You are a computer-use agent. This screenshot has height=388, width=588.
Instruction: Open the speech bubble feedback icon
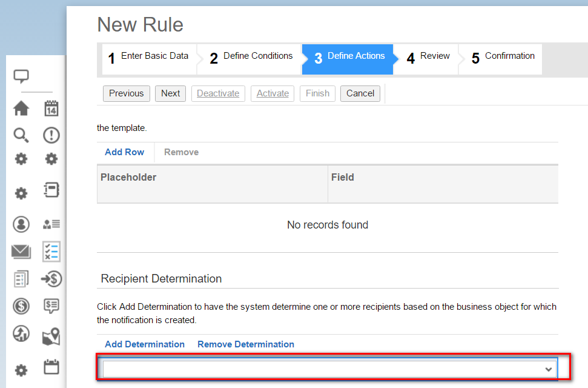pos(21,76)
